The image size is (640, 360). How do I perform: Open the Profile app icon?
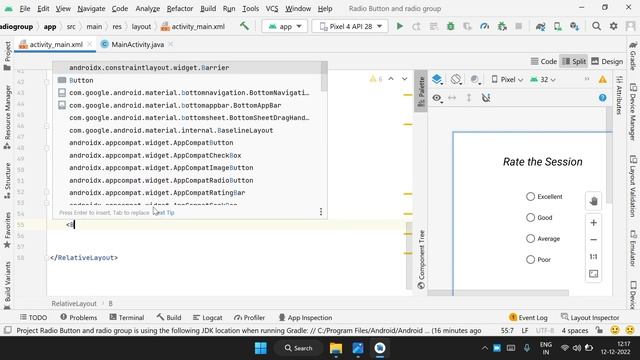[484, 26]
